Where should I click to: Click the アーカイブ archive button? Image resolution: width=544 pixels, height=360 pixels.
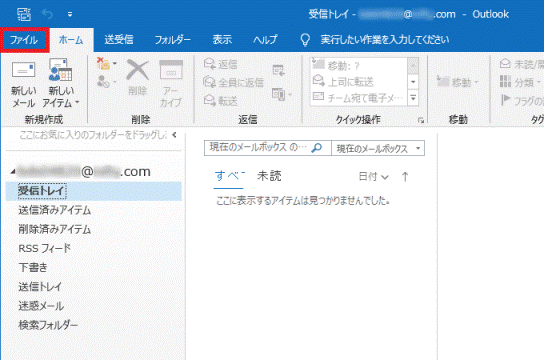pos(171,83)
